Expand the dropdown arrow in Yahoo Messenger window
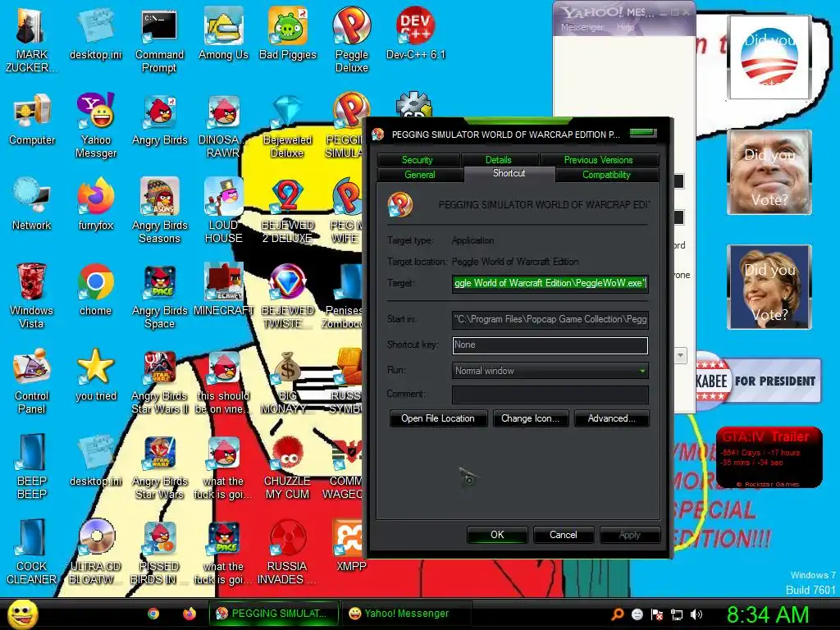The width and height of the screenshot is (840, 630). 680,355
